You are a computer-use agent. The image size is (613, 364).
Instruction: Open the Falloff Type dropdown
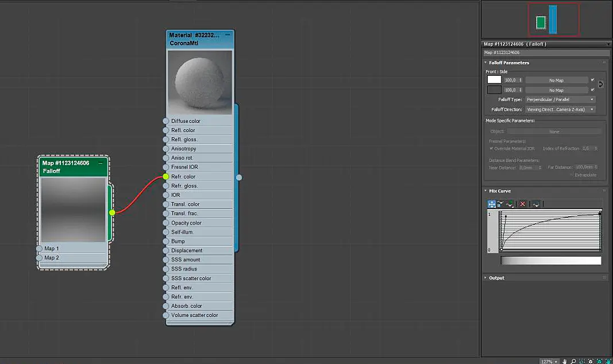[560, 99]
